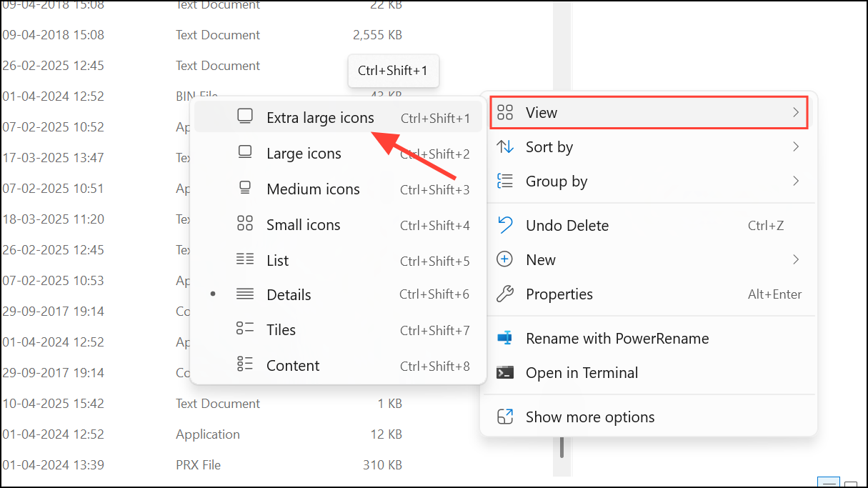868x488 pixels.
Task: Click the Tiles view icon
Action: click(244, 329)
